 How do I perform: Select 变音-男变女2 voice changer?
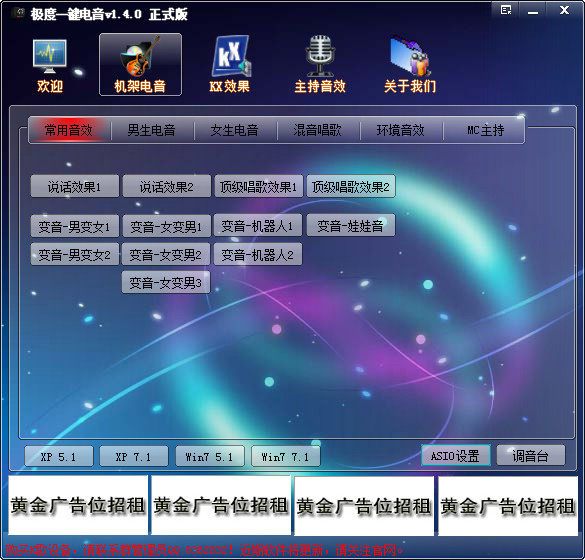75,254
